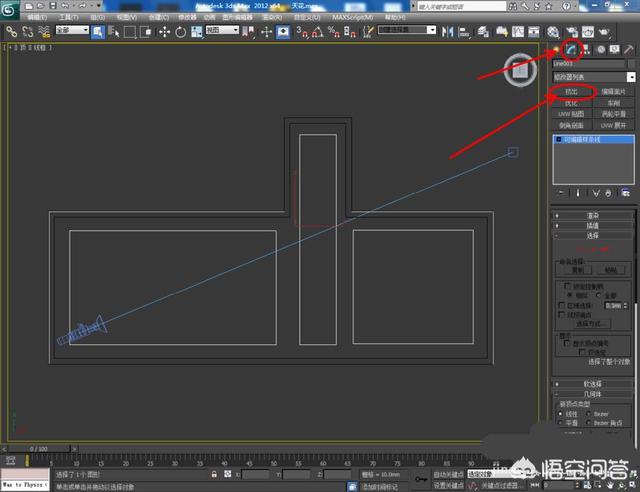Click Configure Modifier Sets icon
640x492 pixels.
coord(625,193)
